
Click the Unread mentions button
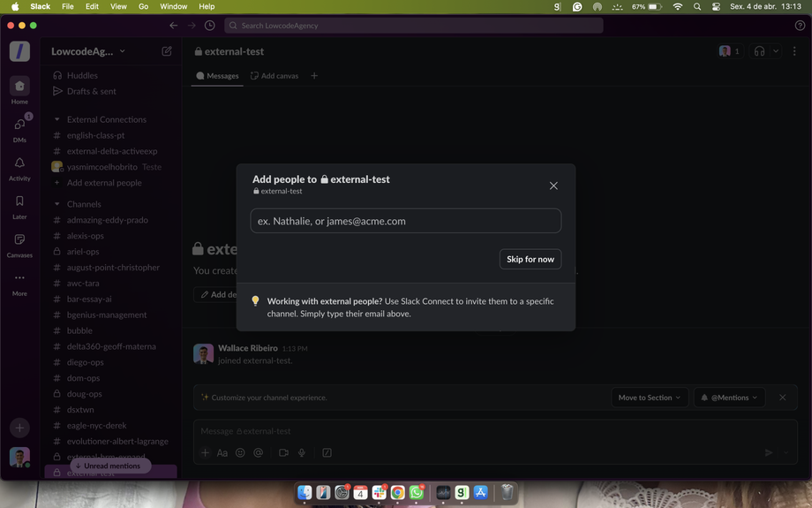[x=111, y=466]
